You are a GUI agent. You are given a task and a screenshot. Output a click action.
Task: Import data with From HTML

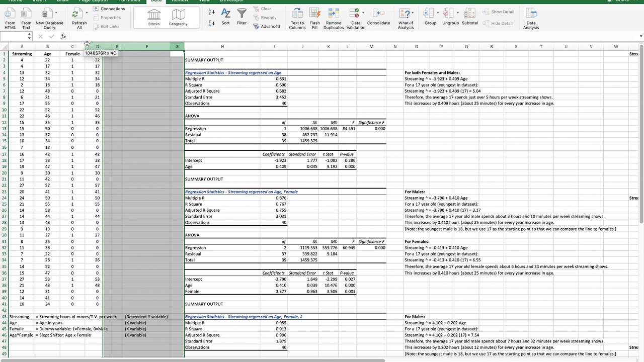[x=10, y=19]
